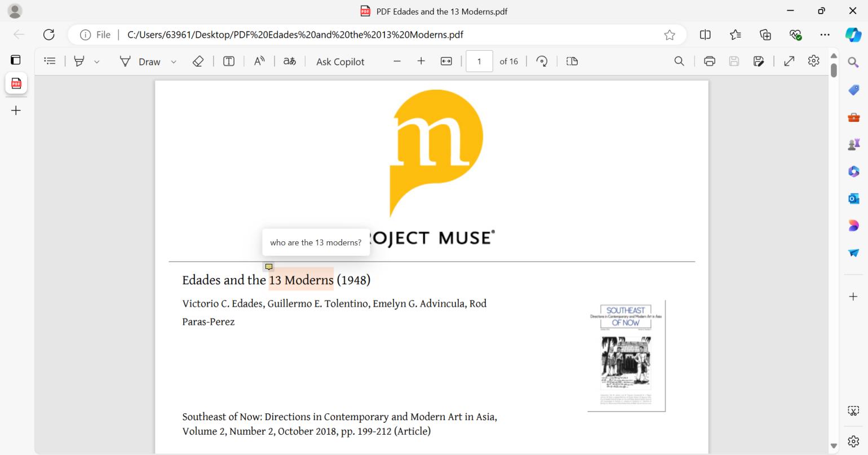
Task: Open sidebar Microsoft 365 icon
Action: [x=853, y=171]
